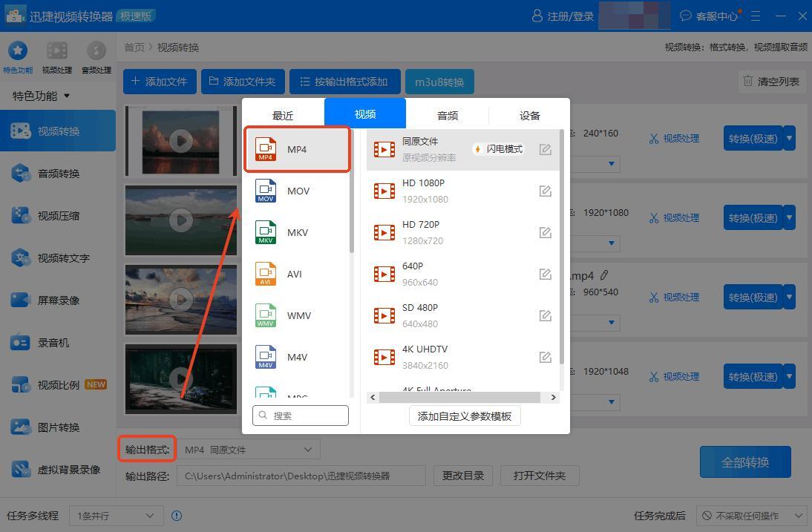Toggle 闪电模式 for 同原文件
This screenshot has height=532, width=812.
[x=498, y=149]
